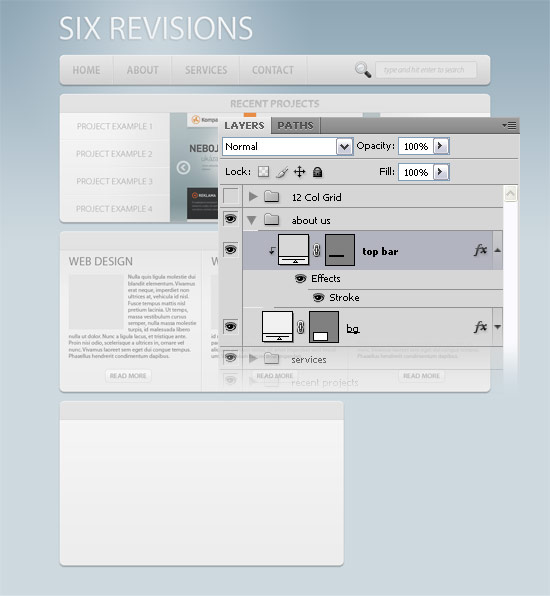Switch to the Layers tab

click(244, 125)
